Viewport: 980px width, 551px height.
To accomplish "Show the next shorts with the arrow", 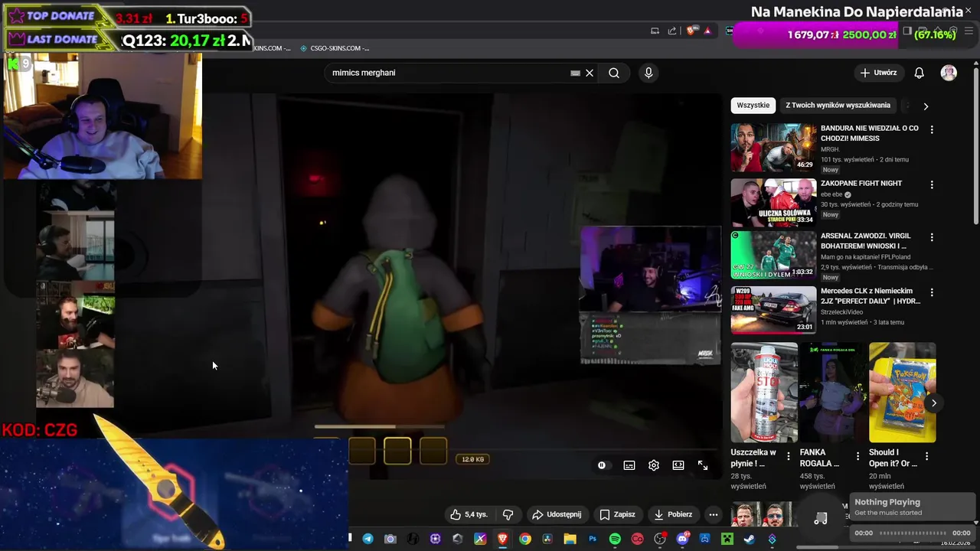I will coord(933,403).
